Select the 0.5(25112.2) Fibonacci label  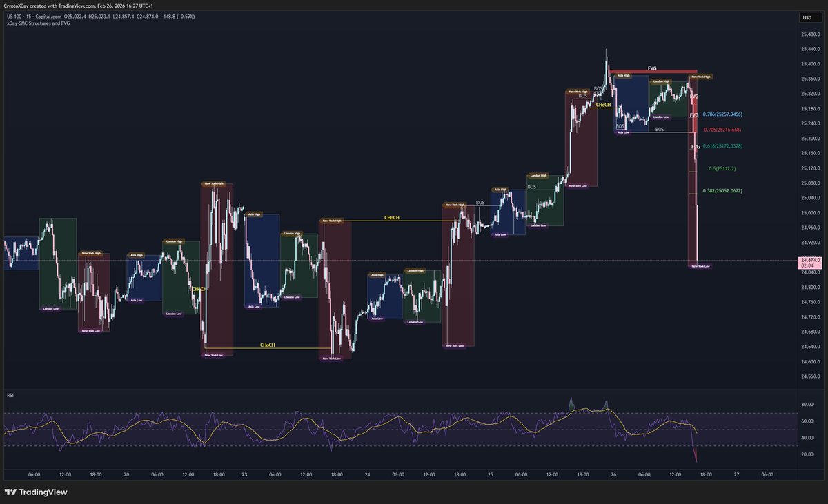click(x=722, y=168)
